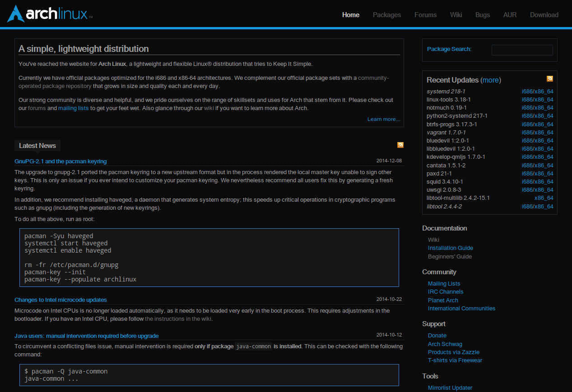
Task: Go to the Wiki from the navigation bar
Action: point(456,14)
